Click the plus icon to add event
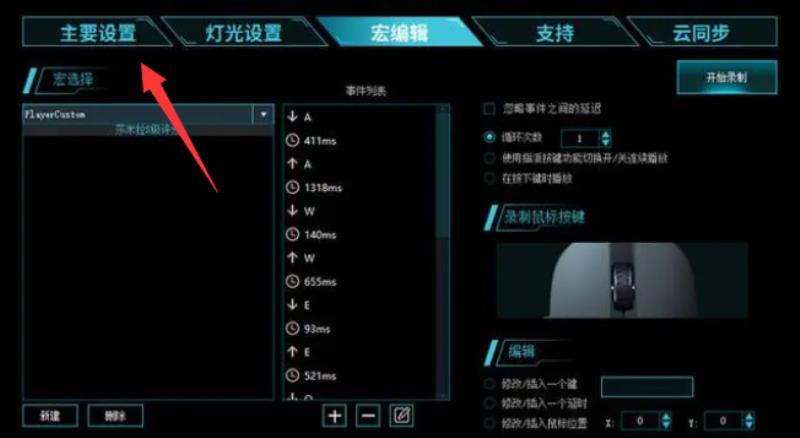Screen dimensions: 800x438 coord(335,416)
